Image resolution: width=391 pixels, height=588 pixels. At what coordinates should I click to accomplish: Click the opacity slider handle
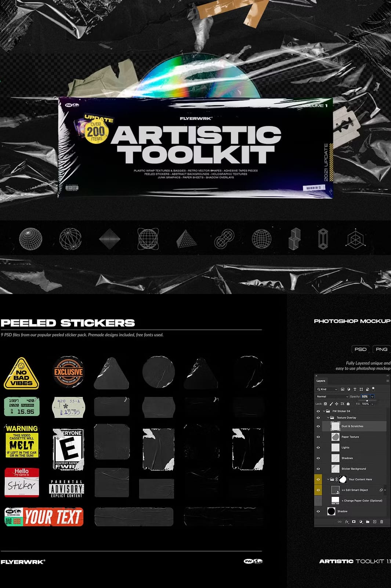tap(367, 401)
